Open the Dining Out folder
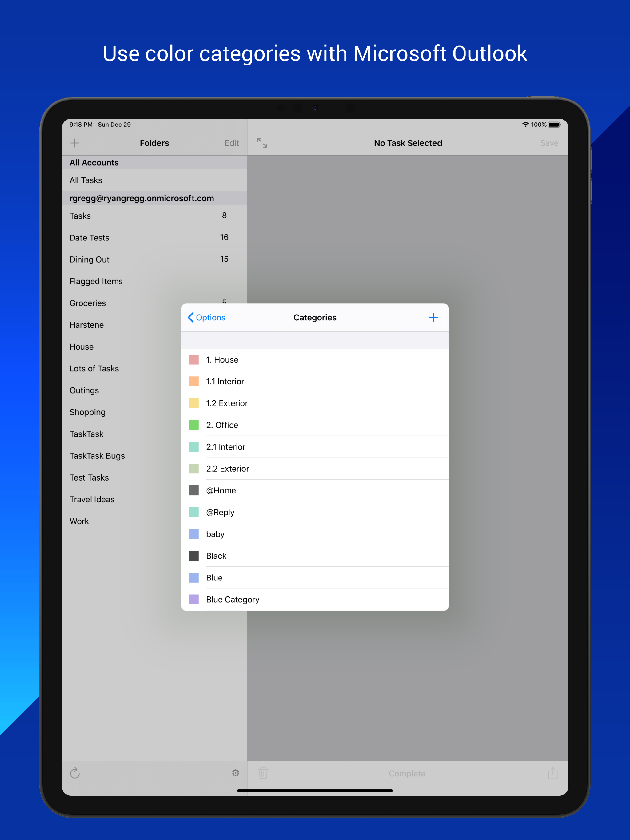Screen dimensions: 630x840 89,260
